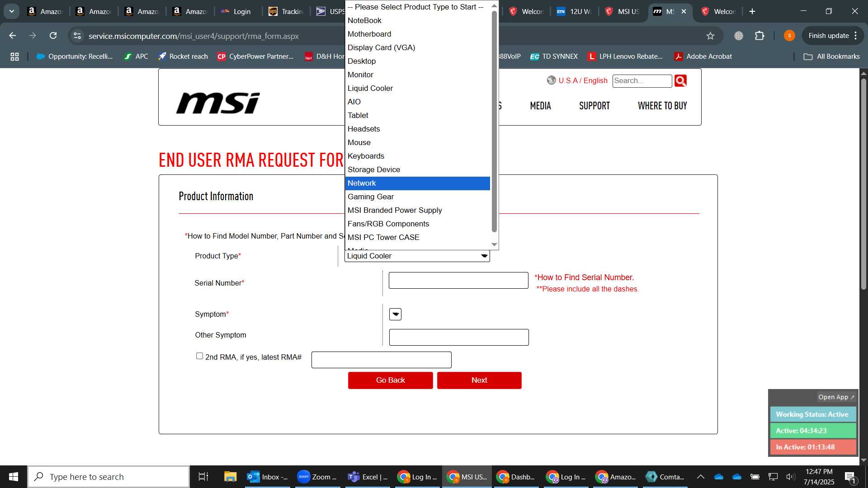Click the Serial Number input field
The width and height of the screenshot is (868, 488).
click(458, 281)
